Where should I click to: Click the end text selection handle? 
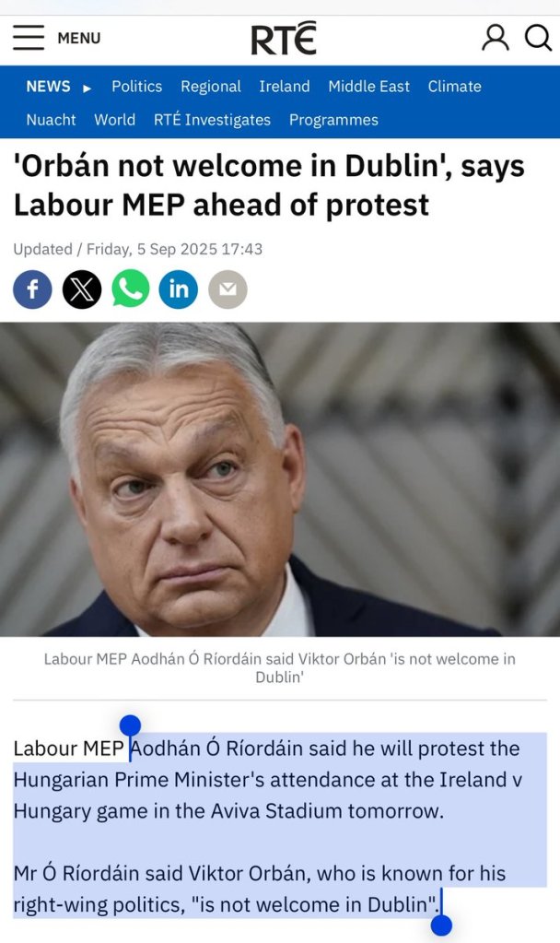pyautogui.click(x=441, y=925)
